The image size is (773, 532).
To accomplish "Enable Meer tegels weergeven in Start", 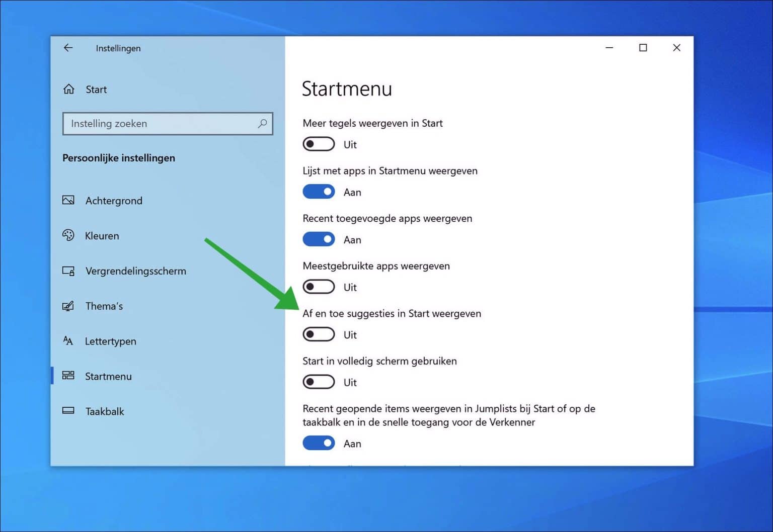I will 319,144.
